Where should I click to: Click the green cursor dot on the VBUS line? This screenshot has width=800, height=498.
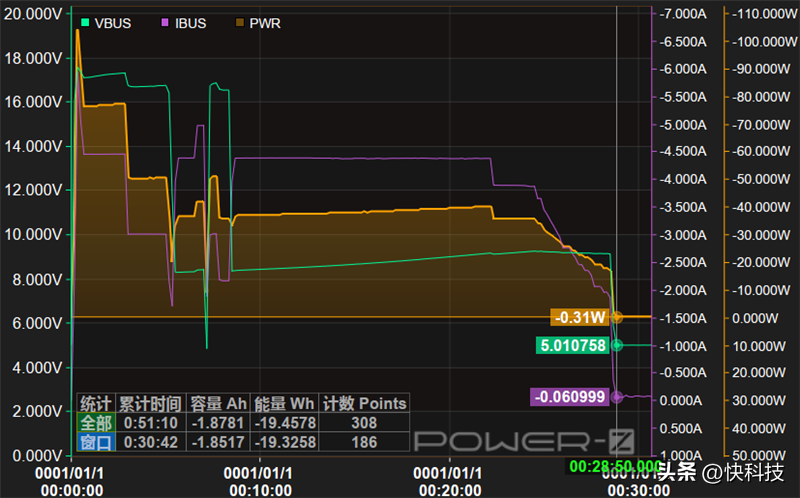[617, 345]
